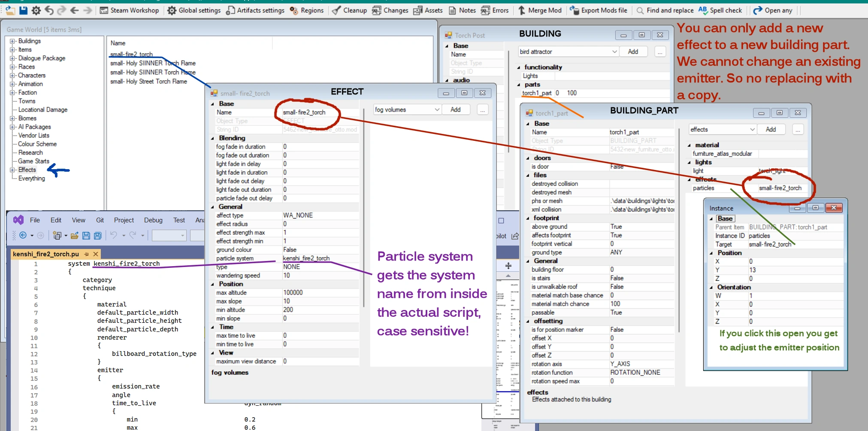Expand the AI Packages tree node
Screen dimensions: 868x431
(x=12, y=127)
